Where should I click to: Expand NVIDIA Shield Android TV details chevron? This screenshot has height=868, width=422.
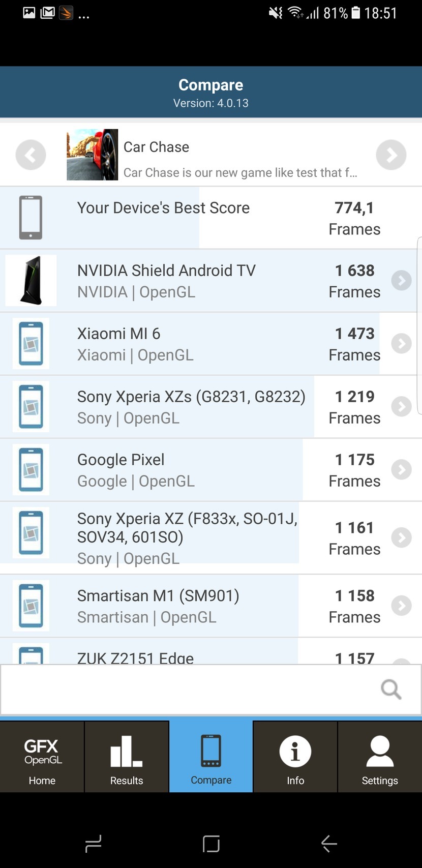pos(401,280)
